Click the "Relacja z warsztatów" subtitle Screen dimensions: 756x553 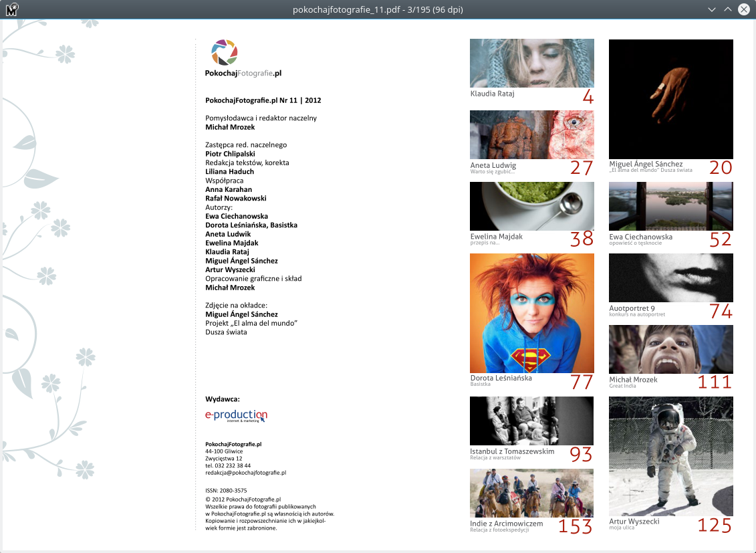tap(495, 457)
